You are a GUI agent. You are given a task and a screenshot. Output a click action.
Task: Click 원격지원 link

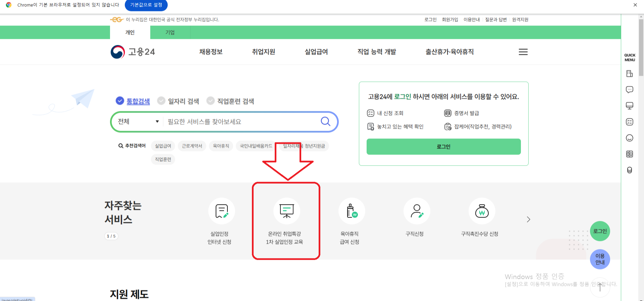(x=520, y=19)
